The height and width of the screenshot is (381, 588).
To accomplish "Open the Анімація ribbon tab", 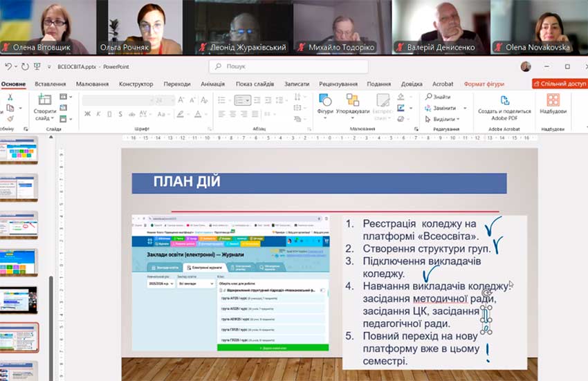I will [212, 84].
